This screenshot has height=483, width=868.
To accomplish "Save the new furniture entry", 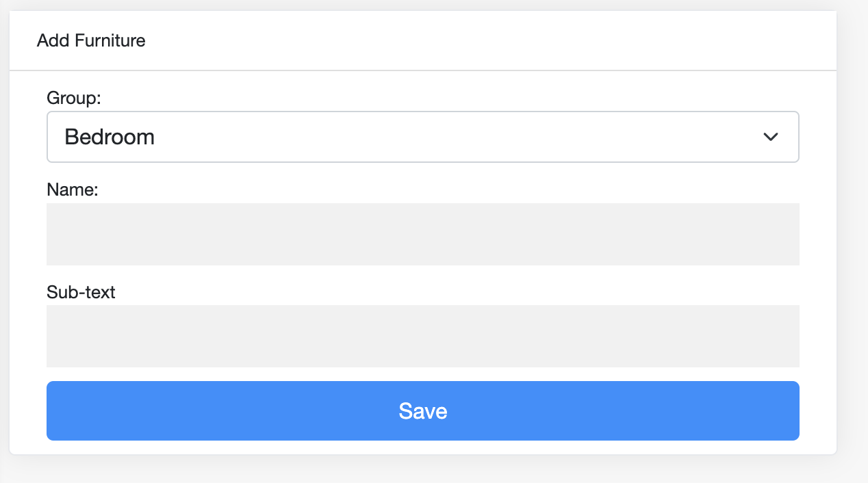I will click(x=422, y=410).
